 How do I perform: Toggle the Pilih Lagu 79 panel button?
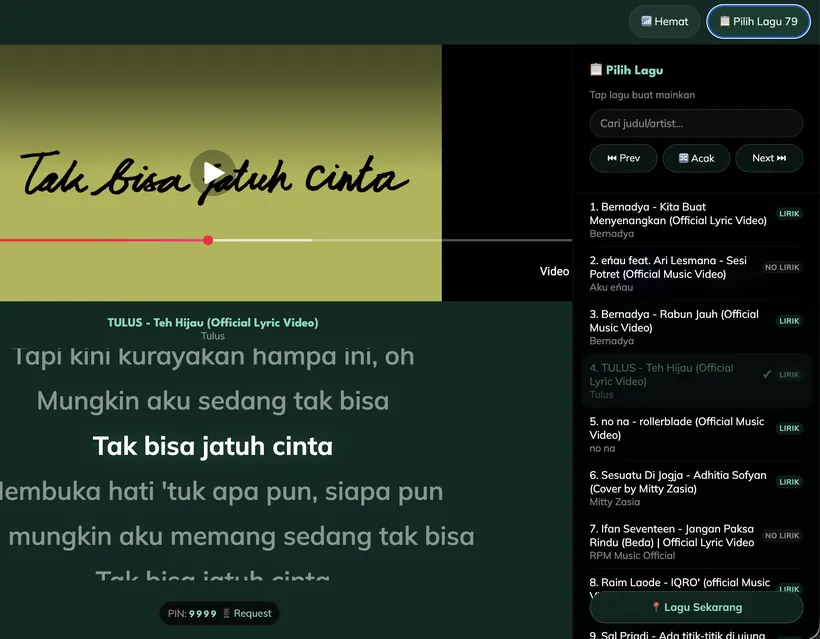pos(758,21)
